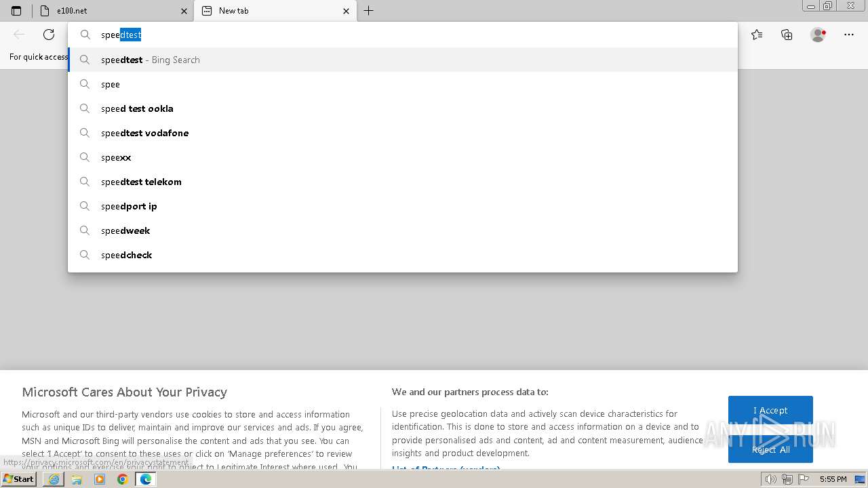This screenshot has height=488, width=868.
Task: Open the Settings and more menu
Action: (849, 35)
